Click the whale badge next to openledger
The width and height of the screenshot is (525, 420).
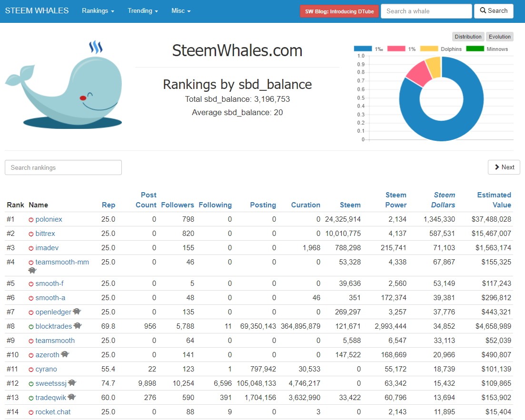[x=77, y=312]
